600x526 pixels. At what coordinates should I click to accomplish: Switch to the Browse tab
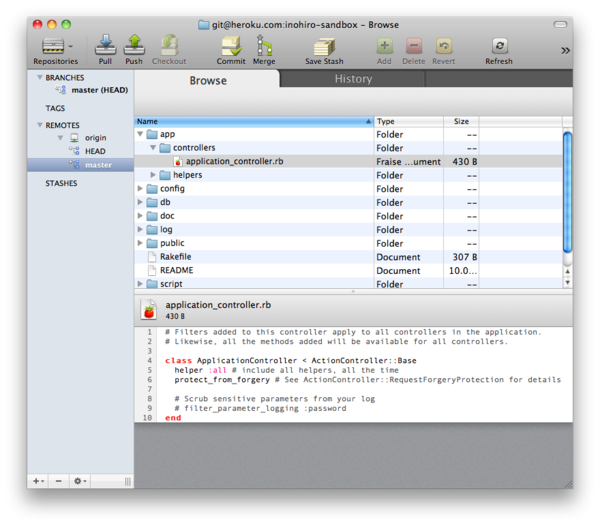[208, 80]
